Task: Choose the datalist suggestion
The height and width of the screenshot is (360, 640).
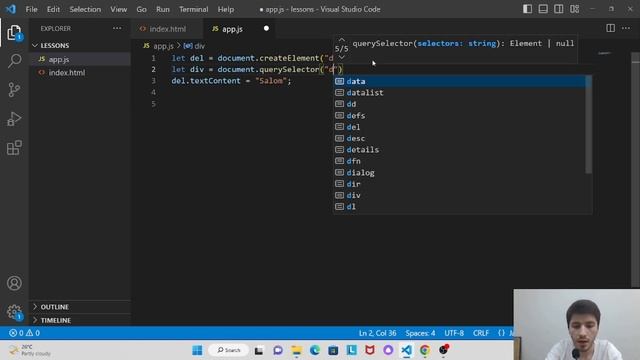Action: point(460,93)
